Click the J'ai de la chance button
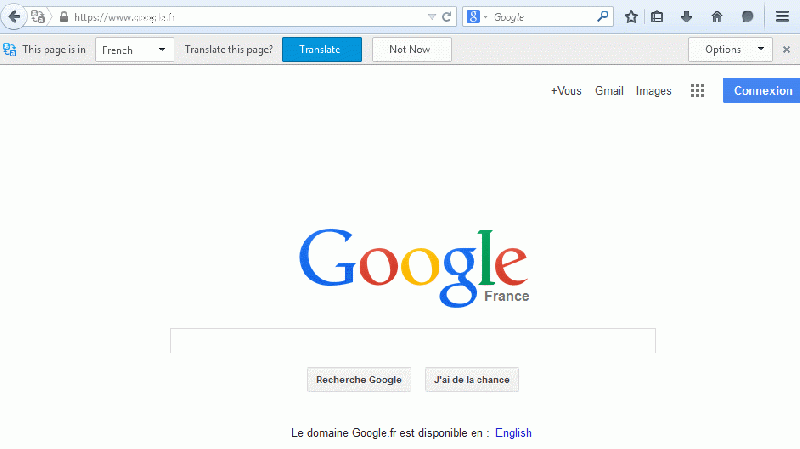Screen dimensions: 800x449 [472, 380]
